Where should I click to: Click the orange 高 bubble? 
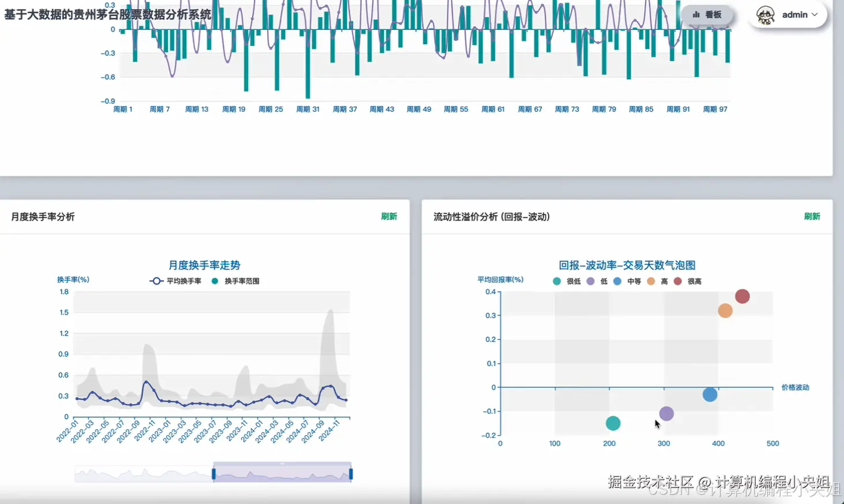[x=725, y=310]
